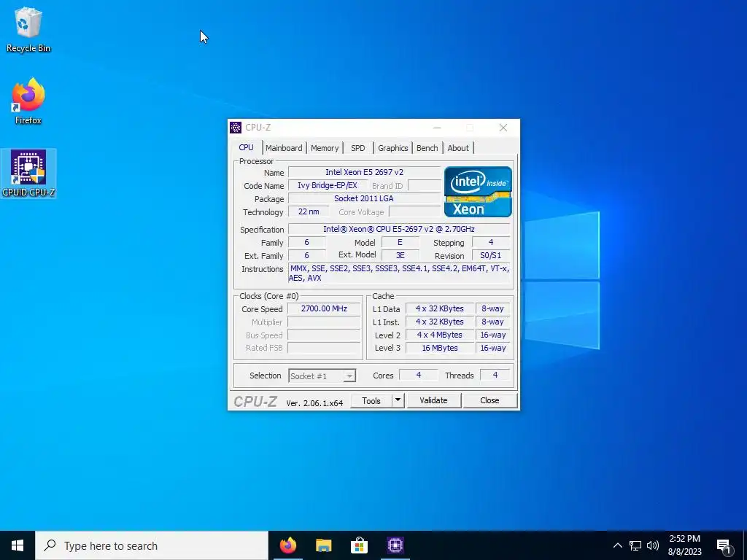Click the Ext. Model value 3E
The image size is (747, 560).
click(400, 255)
